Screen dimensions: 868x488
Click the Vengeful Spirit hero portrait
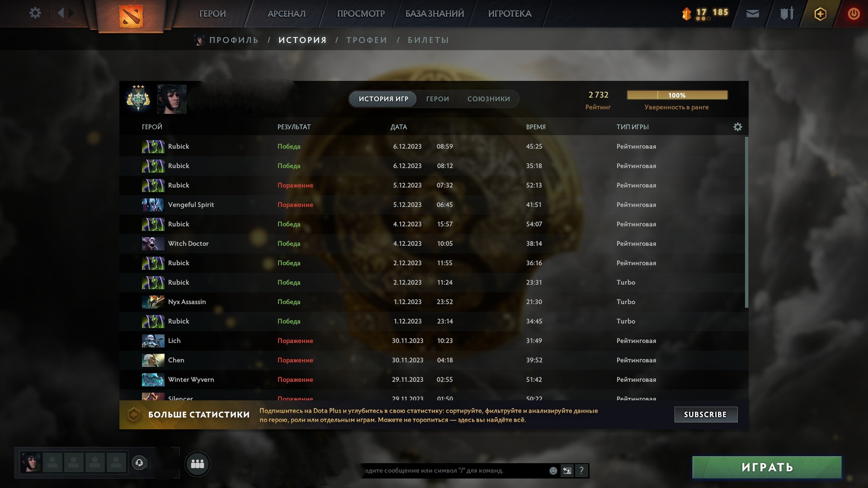[x=153, y=205]
